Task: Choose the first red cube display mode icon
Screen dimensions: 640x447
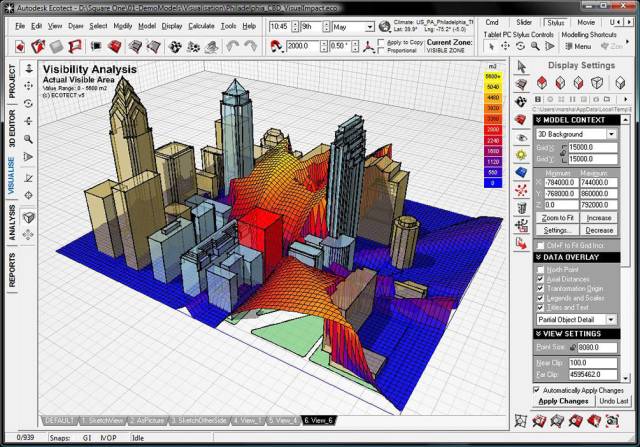Action: 542,83
